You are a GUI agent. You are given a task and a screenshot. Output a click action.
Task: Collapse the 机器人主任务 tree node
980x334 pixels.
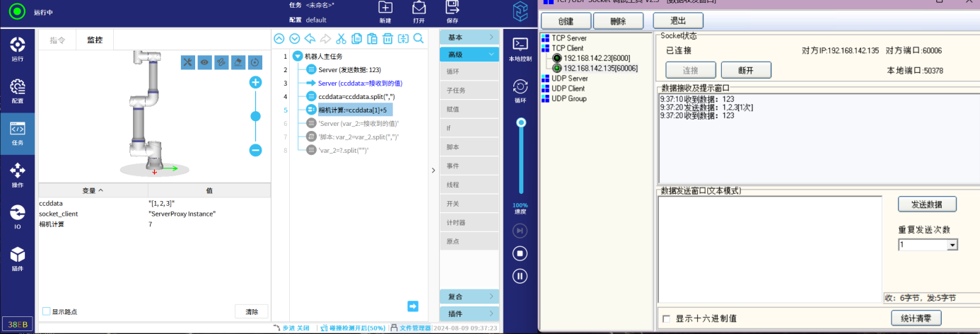pos(297,56)
